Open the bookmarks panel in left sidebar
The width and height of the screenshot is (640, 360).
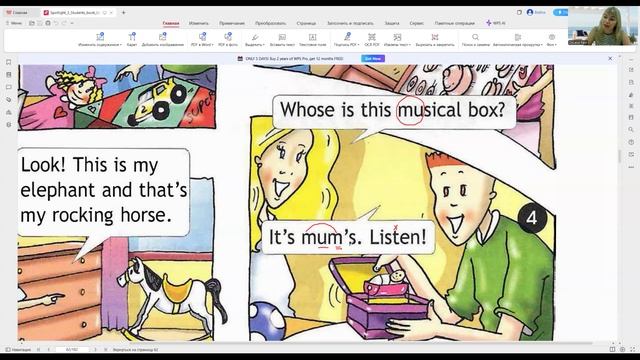pyautogui.click(x=9, y=62)
